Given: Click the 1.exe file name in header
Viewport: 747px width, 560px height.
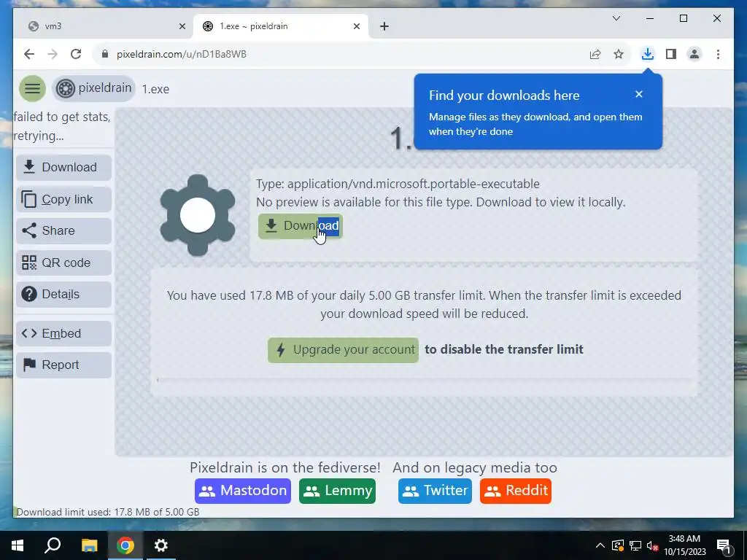Looking at the screenshot, I should pos(155,89).
